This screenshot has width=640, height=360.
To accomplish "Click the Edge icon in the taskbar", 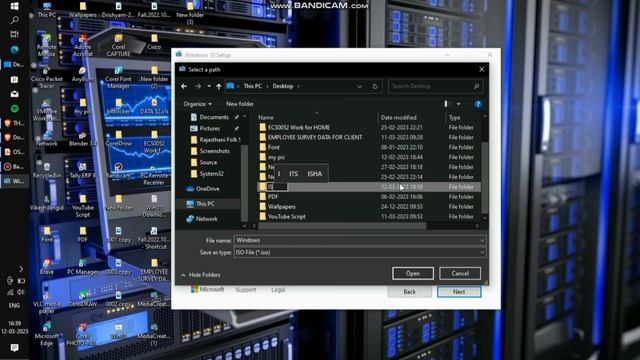I will point(14,49).
